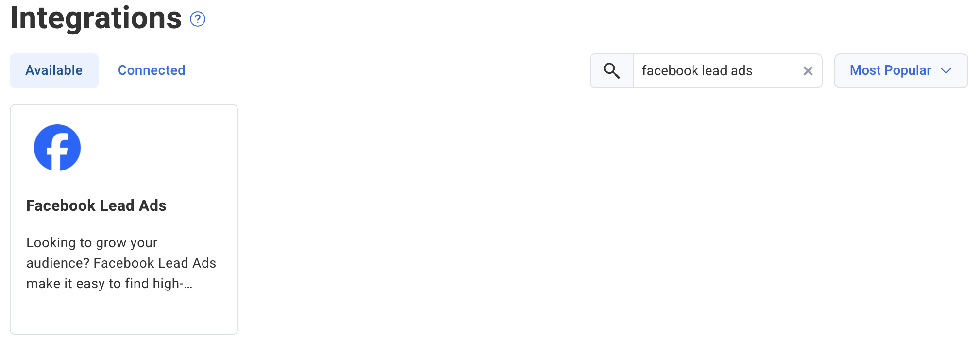Change sort order via Most Popular selector

[901, 71]
